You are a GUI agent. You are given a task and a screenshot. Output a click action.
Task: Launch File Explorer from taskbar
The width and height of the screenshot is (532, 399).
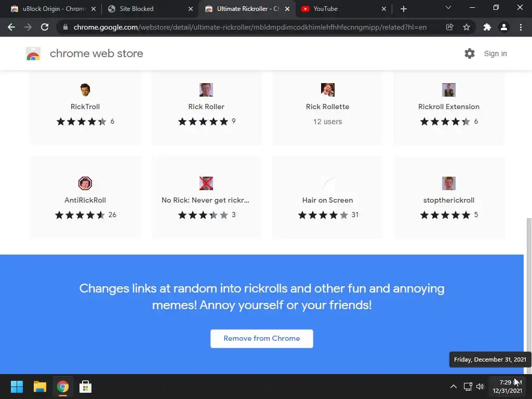click(39, 387)
